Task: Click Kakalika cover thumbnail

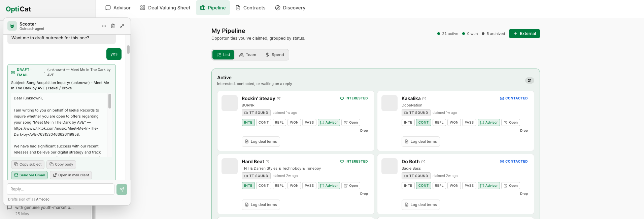Action: point(389,103)
